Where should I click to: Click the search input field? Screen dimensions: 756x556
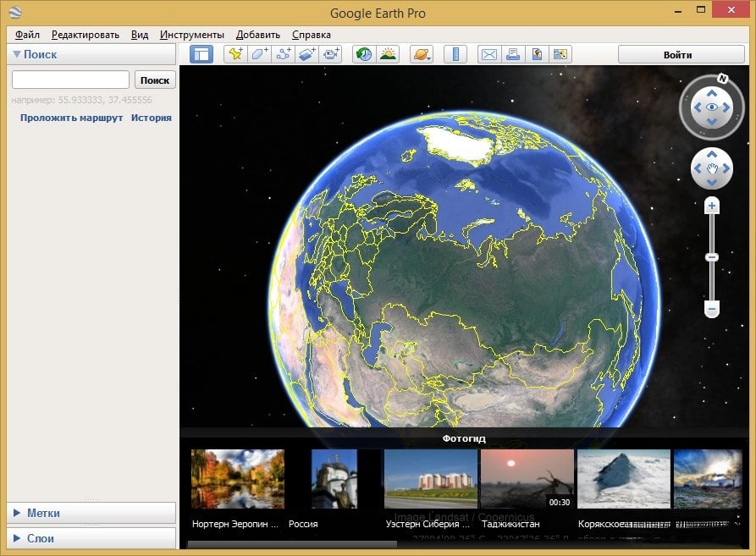[70, 80]
